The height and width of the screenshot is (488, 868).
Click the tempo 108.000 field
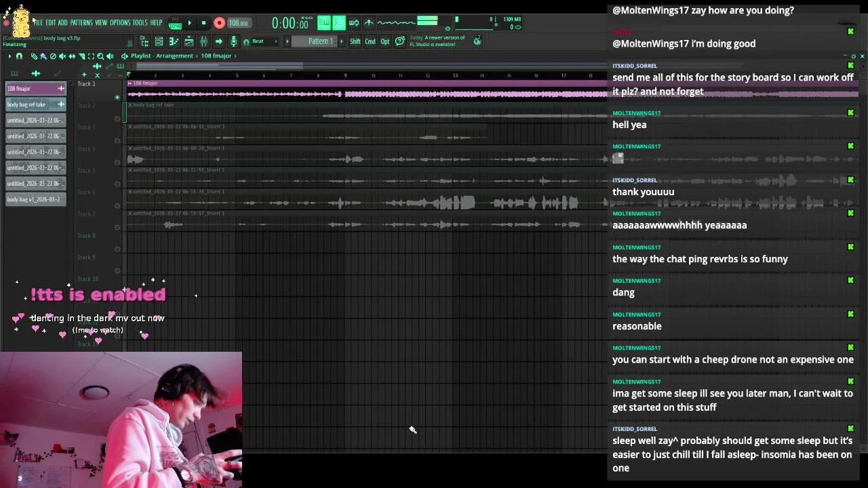pos(239,23)
